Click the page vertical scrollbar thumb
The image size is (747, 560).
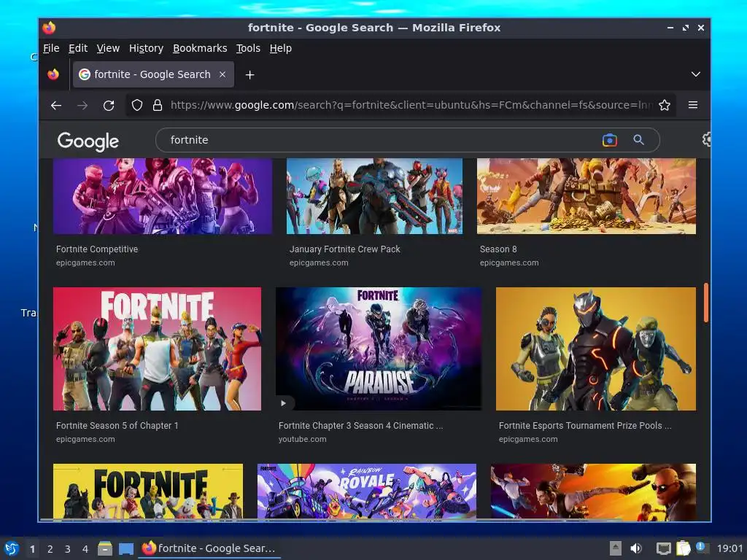point(705,303)
